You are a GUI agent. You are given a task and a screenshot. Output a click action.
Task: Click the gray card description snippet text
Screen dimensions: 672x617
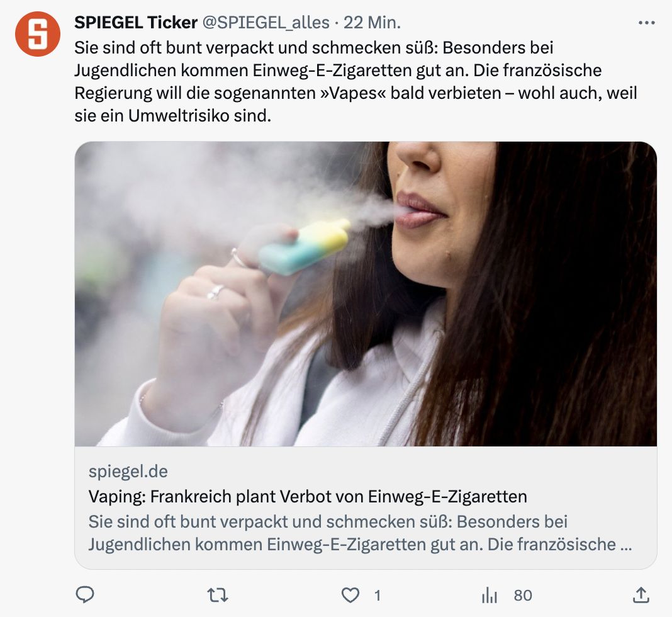[x=360, y=533]
